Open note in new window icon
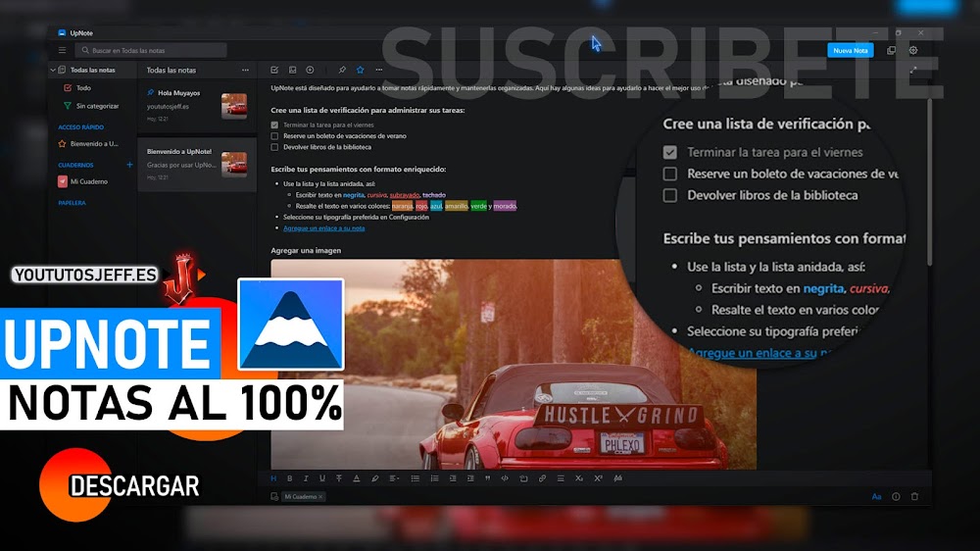Image resolution: width=980 pixels, height=551 pixels. (891, 50)
